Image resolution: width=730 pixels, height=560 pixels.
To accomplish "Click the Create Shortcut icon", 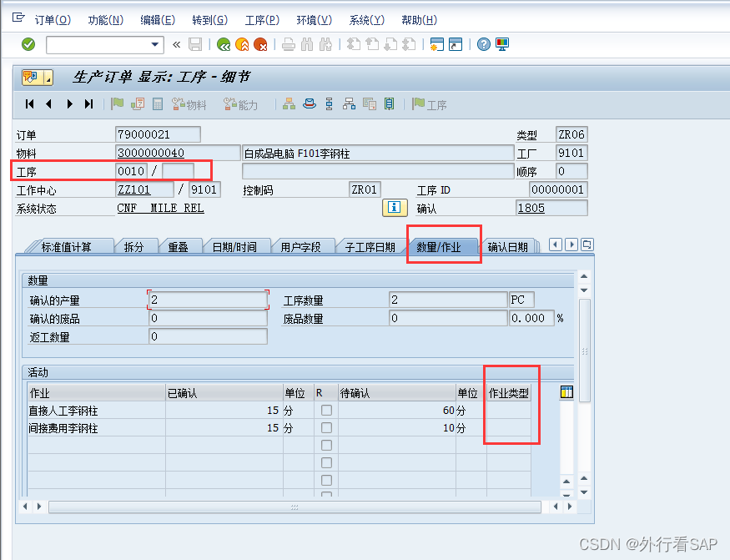I will tap(456, 45).
